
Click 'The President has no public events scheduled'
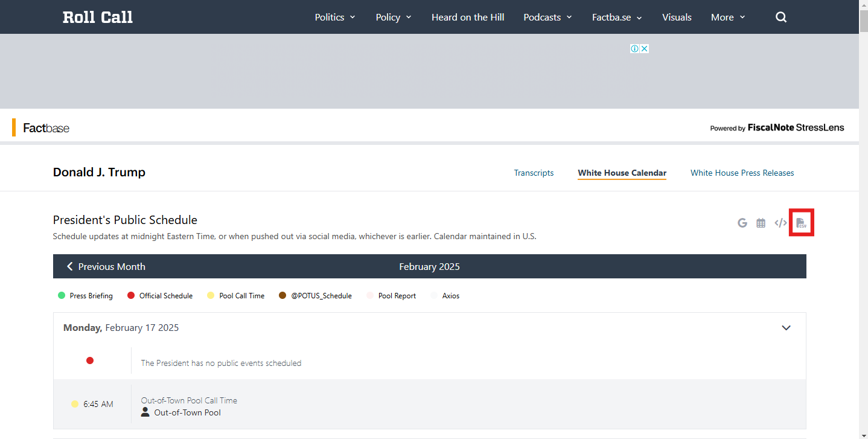221,363
